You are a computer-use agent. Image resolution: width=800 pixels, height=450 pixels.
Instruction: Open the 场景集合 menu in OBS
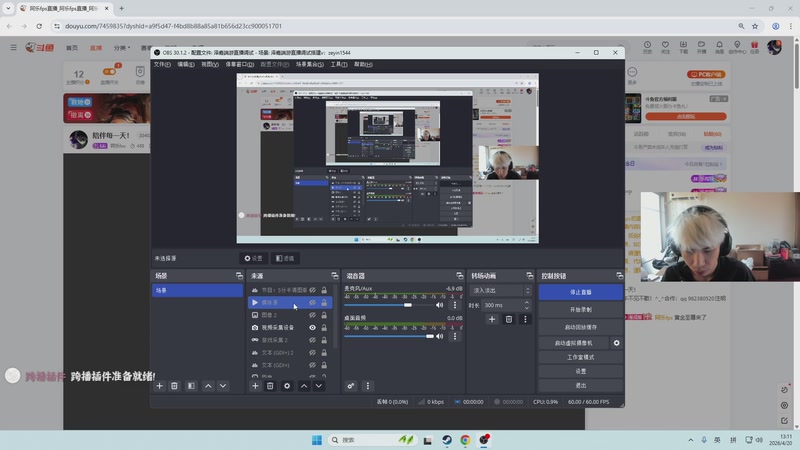tap(310, 64)
